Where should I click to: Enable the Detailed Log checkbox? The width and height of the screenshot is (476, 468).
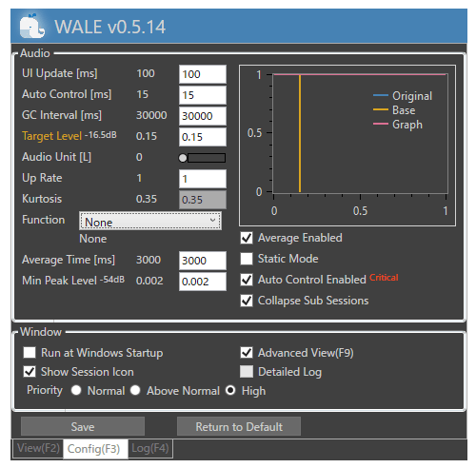[247, 372]
